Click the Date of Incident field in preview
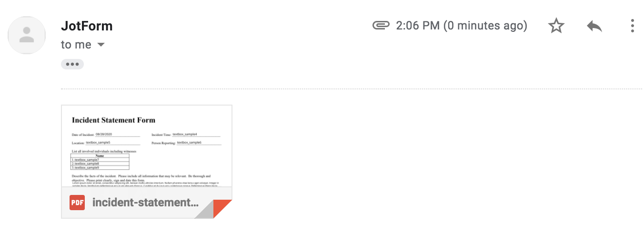The width and height of the screenshot is (644, 252). [x=117, y=135]
